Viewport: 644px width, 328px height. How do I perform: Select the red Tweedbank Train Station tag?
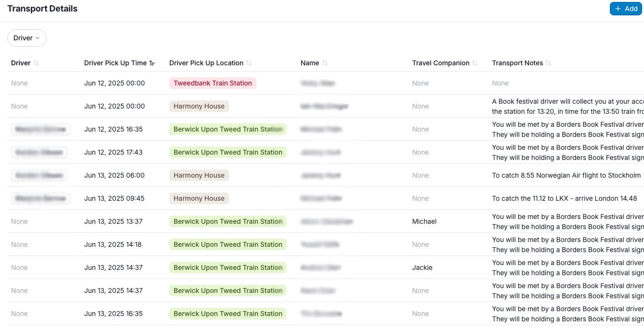pos(213,83)
